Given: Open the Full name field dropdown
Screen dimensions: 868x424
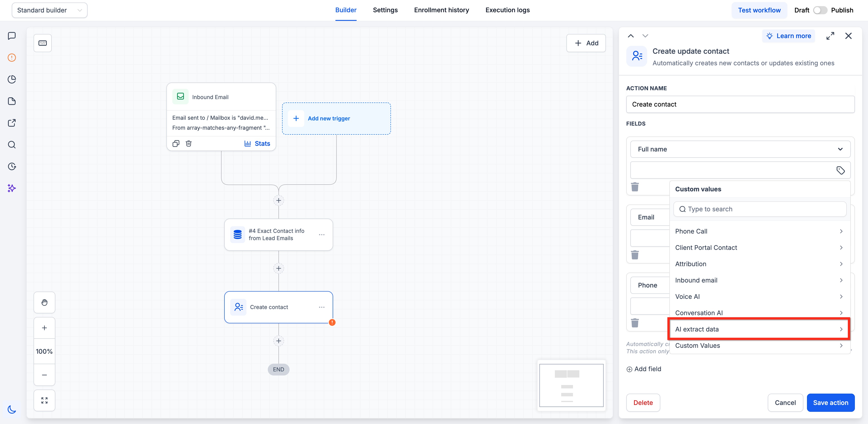Looking at the screenshot, I should (740, 149).
